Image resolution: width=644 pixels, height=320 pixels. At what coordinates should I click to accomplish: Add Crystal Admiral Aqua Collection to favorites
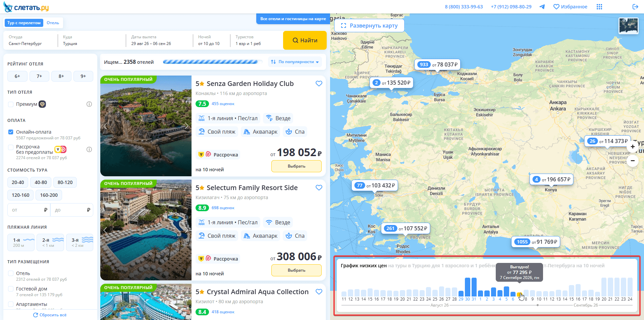319,292
